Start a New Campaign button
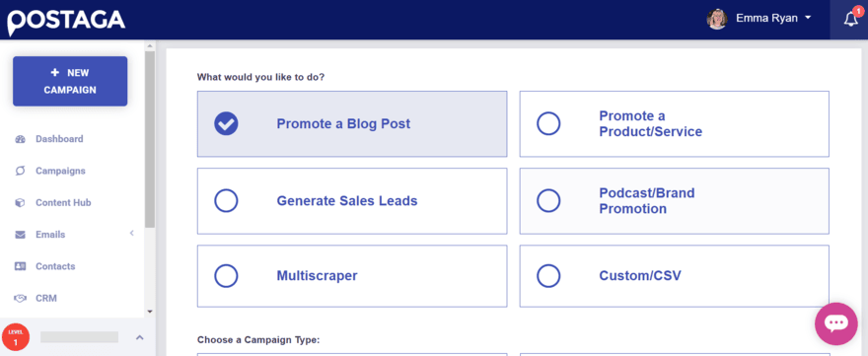This screenshot has height=356, width=868. (x=70, y=81)
